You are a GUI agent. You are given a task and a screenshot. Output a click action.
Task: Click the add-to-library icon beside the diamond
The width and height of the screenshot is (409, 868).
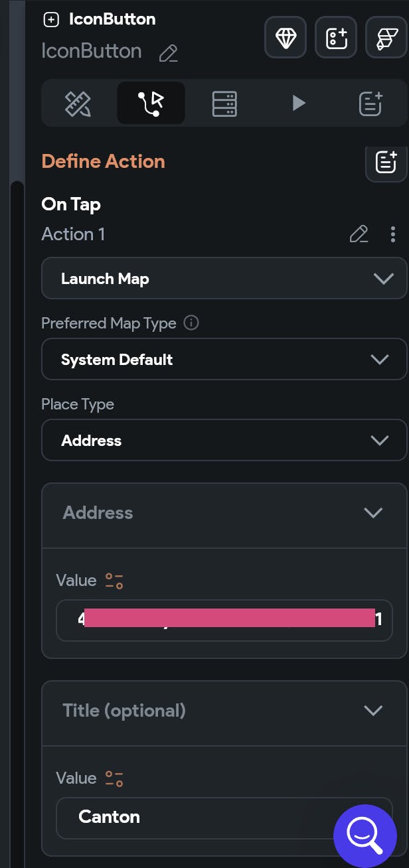(x=335, y=37)
